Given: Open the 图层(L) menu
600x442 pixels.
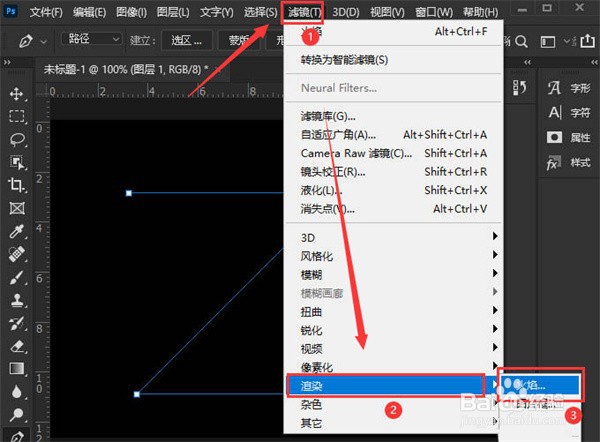Looking at the screenshot, I should [x=173, y=12].
